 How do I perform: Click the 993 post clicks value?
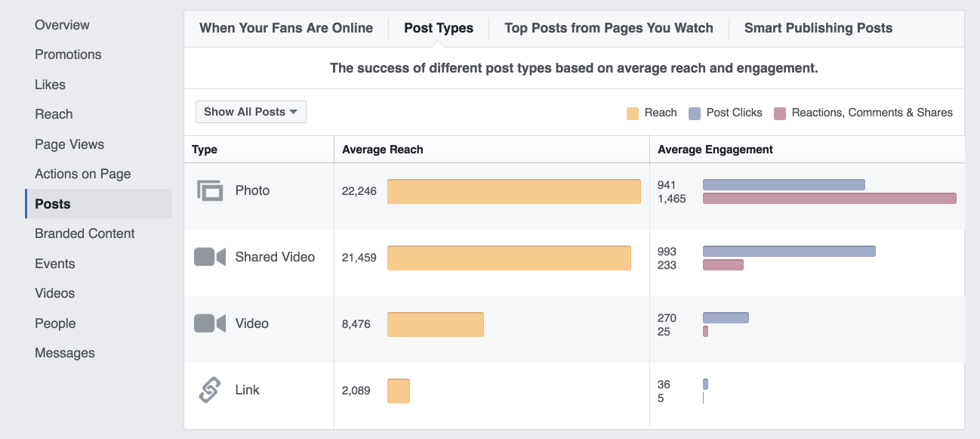[667, 252]
